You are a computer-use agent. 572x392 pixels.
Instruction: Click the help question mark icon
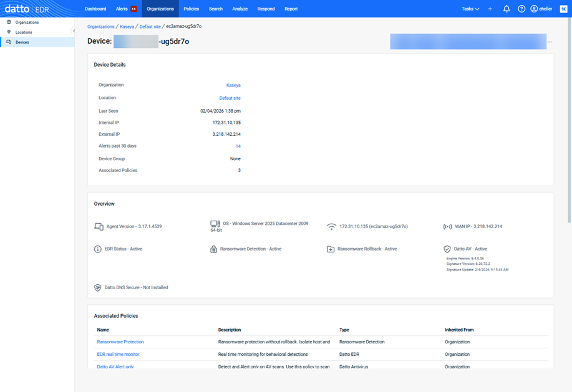pos(521,9)
